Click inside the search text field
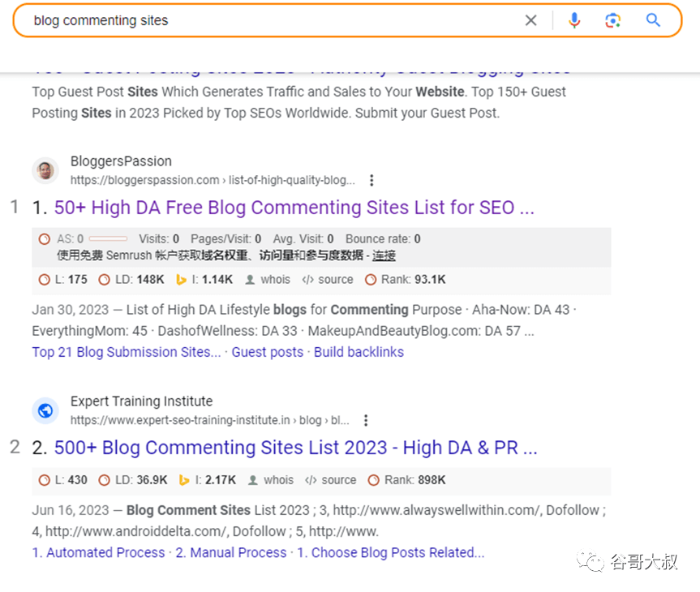Screen dimensions: 700x592 [268, 20]
